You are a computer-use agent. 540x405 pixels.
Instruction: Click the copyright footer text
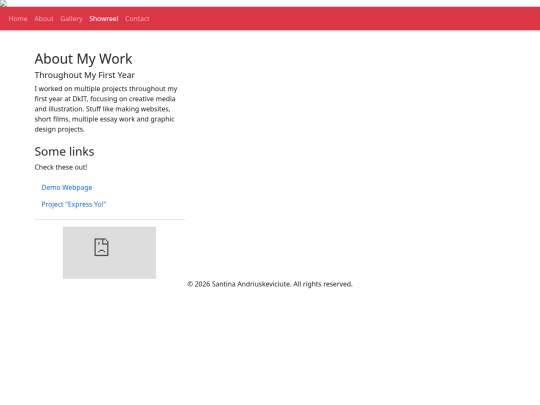pyautogui.click(x=270, y=284)
